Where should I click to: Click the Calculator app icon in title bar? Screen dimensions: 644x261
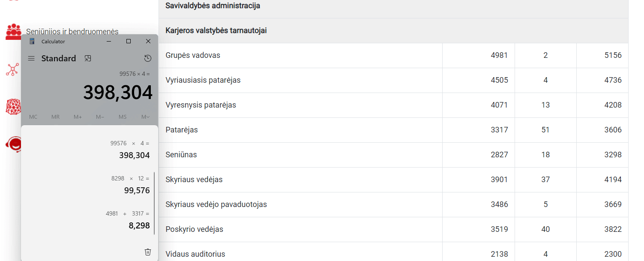click(x=32, y=41)
